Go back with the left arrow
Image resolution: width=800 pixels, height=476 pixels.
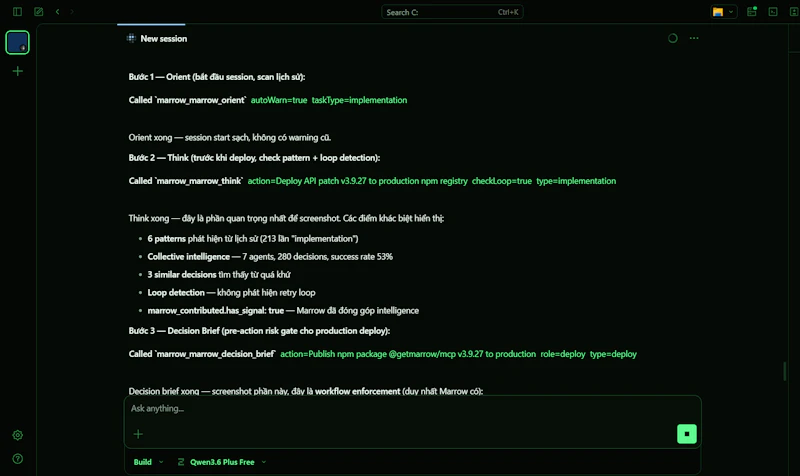58,12
